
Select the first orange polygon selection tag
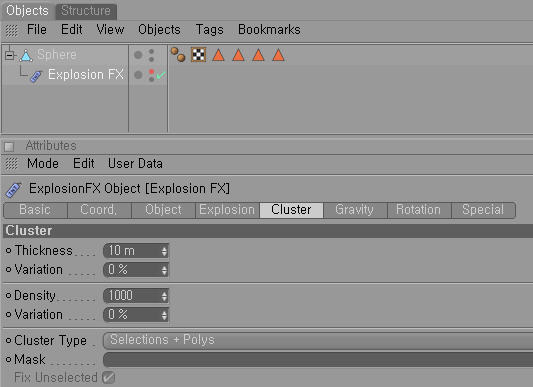(x=219, y=55)
